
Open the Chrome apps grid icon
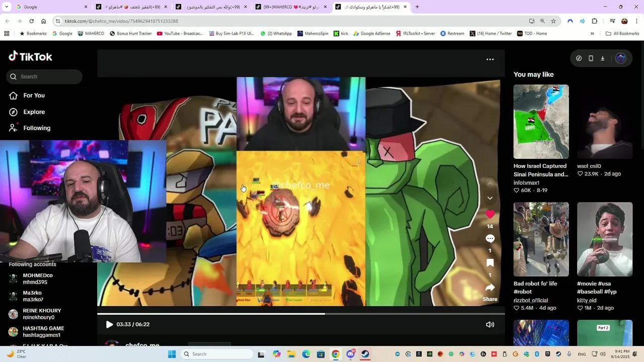(7, 34)
